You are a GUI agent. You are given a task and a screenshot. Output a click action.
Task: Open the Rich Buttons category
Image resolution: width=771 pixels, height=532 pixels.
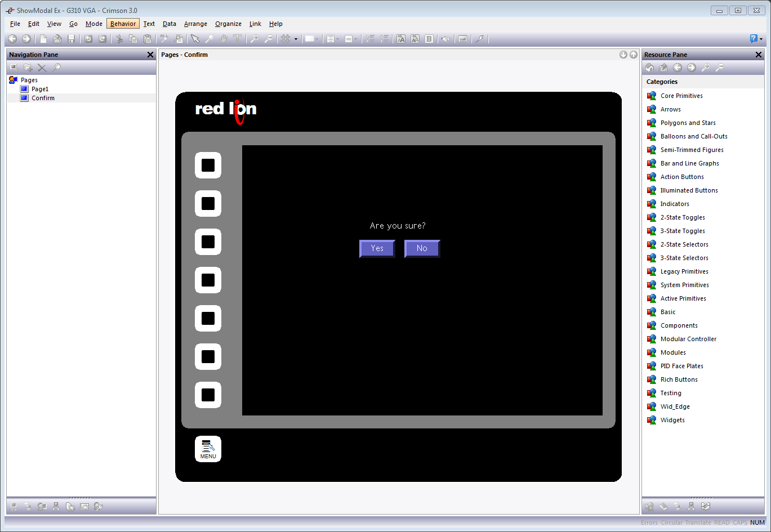click(679, 379)
